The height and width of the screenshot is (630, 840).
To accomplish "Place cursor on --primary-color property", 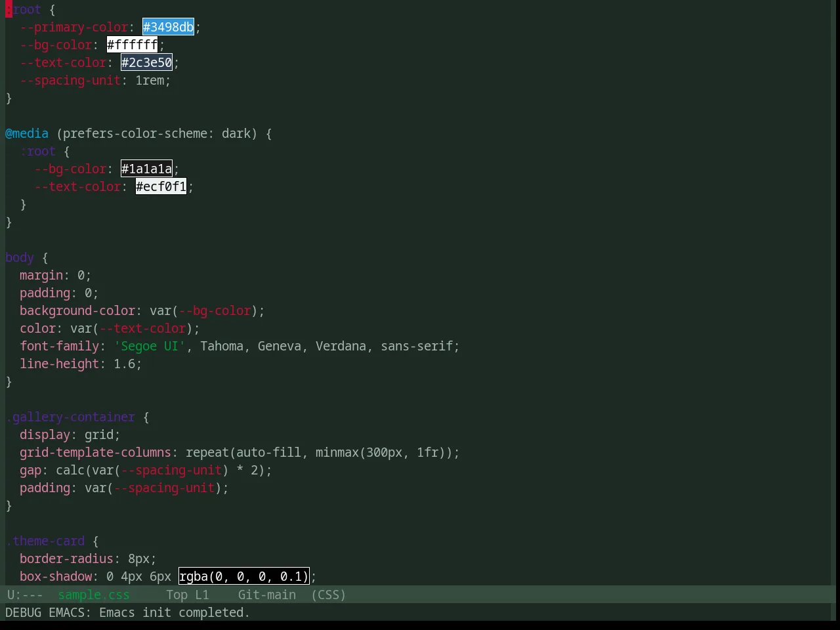I will 73,27.
